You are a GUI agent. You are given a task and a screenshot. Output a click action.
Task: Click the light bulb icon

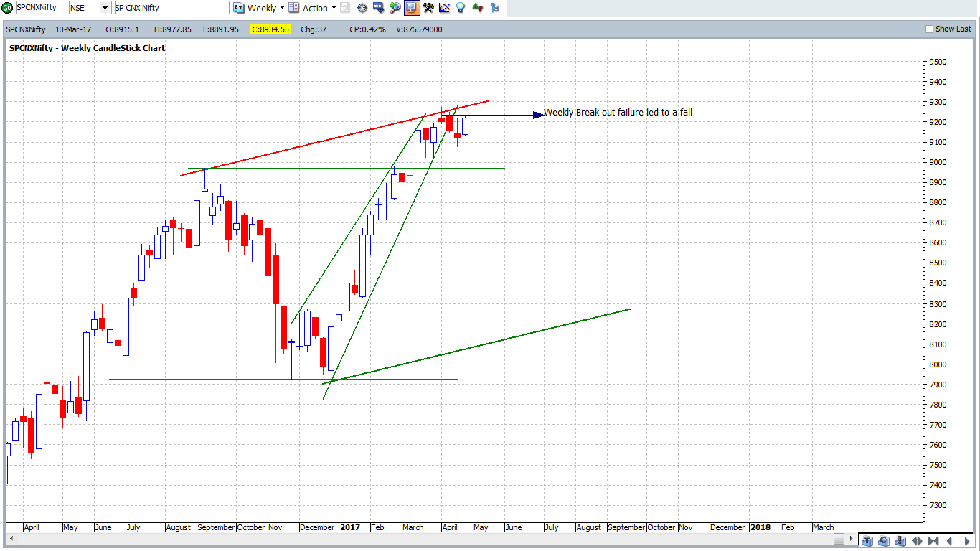point(461,8)
